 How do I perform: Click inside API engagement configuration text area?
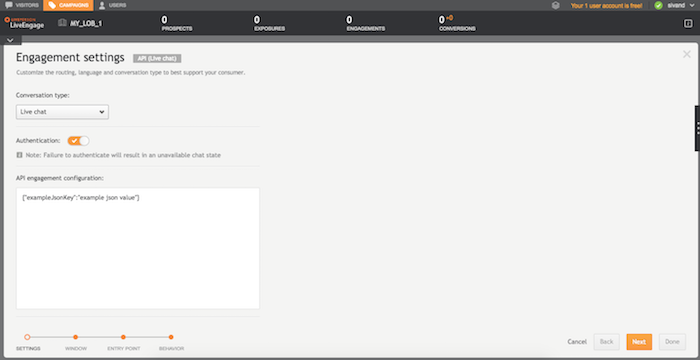[x=138, y=248]
